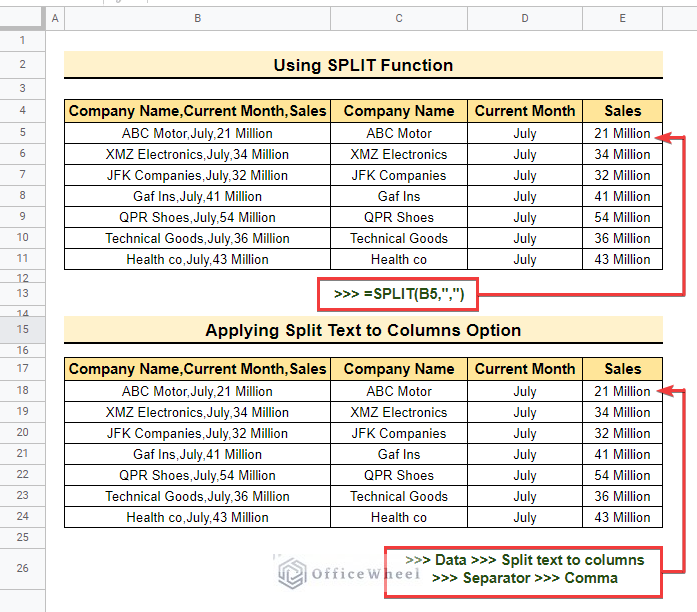Select the select-all corner box above row 1
Image resolution: width=697 pixels, height=612 pixels.
click(x=22, y=18)
